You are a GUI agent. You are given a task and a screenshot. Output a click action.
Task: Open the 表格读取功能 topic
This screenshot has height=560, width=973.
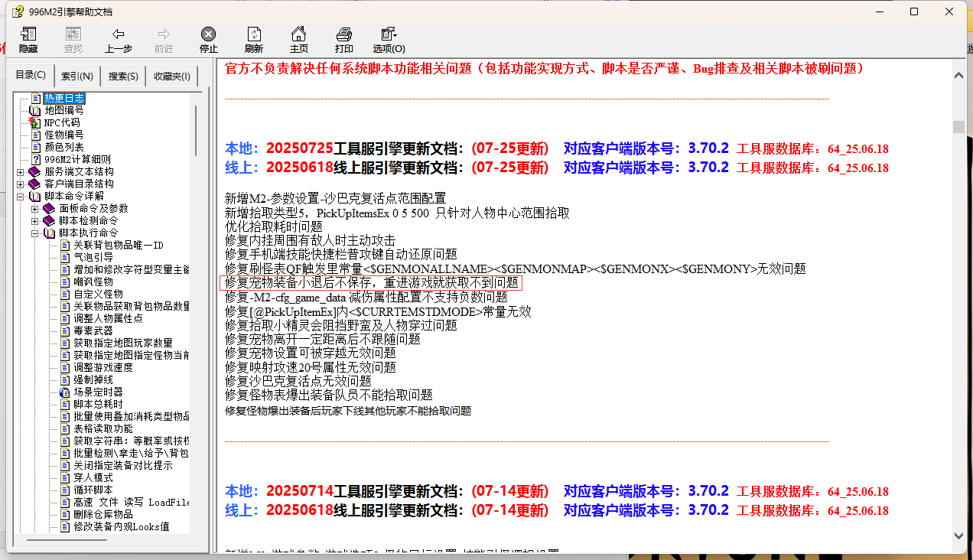[x=103, y=428]
